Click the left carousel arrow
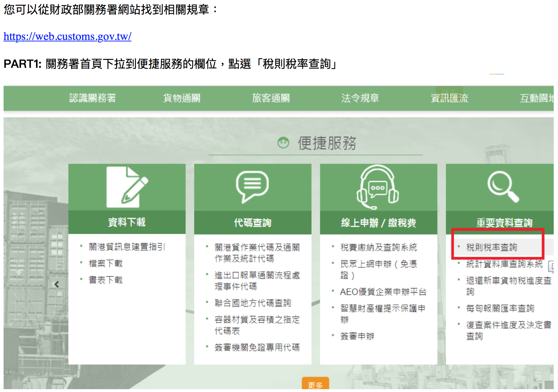 (x=57, y=284)
